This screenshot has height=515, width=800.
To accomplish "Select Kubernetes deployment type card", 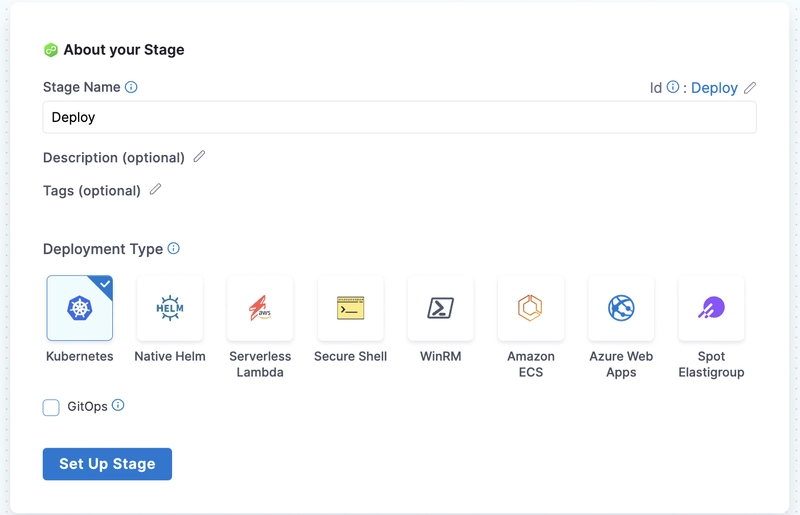I will 80,308.
